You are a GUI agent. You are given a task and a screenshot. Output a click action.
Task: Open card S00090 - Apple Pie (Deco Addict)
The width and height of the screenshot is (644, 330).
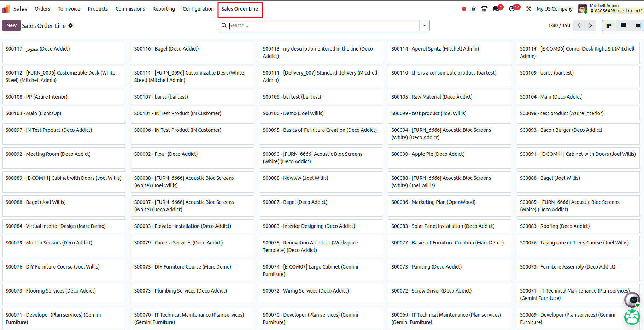[x=449, y=158]
